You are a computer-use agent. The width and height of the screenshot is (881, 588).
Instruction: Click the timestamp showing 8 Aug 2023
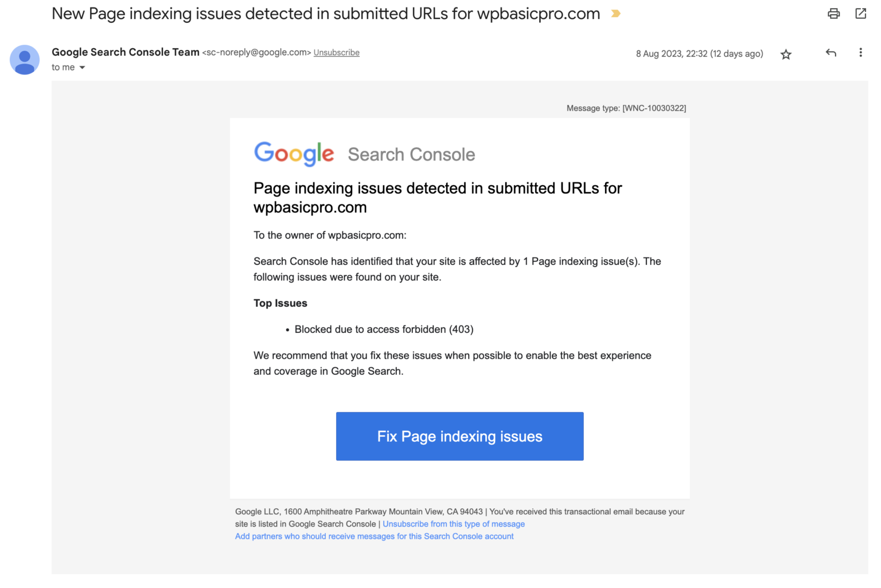(x=699, y=53)
